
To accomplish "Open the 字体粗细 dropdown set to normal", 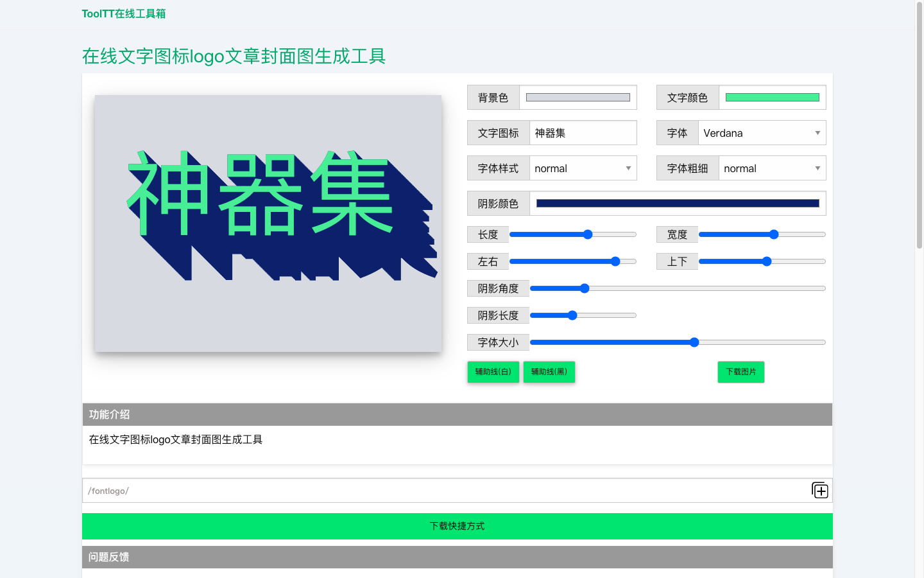I will point(772,168).
